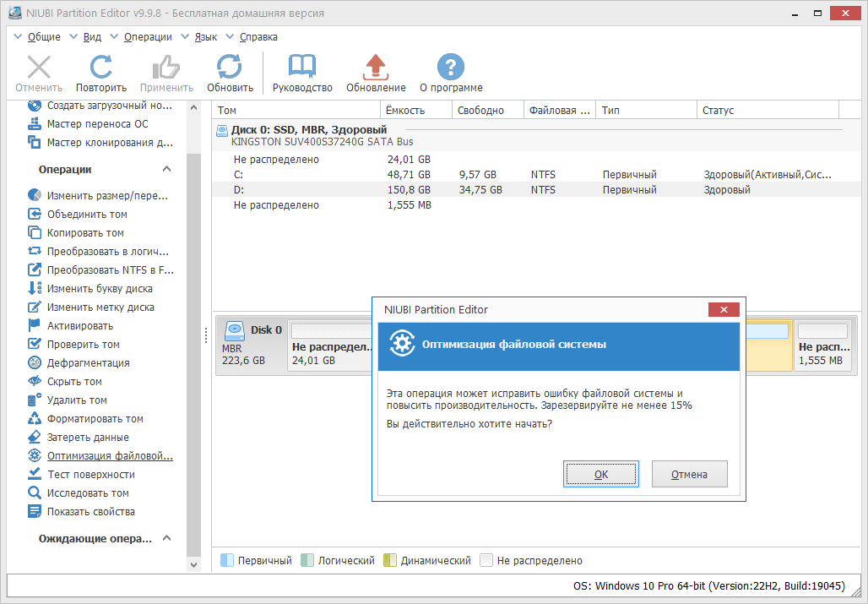Image resolution: width=868 pixels, height=604 pixels.
Task: Click the Скрыть том eye icon
Action: [35, 381]
